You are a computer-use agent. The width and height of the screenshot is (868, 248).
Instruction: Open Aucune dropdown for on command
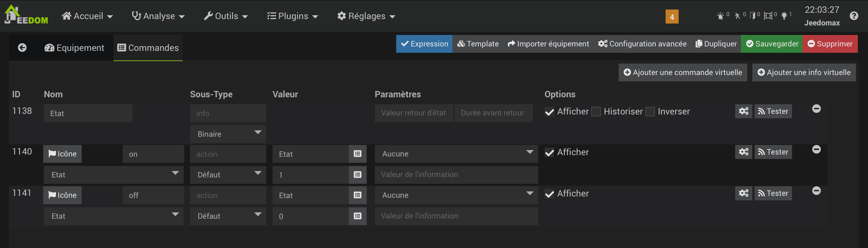[x=456, y=154]
